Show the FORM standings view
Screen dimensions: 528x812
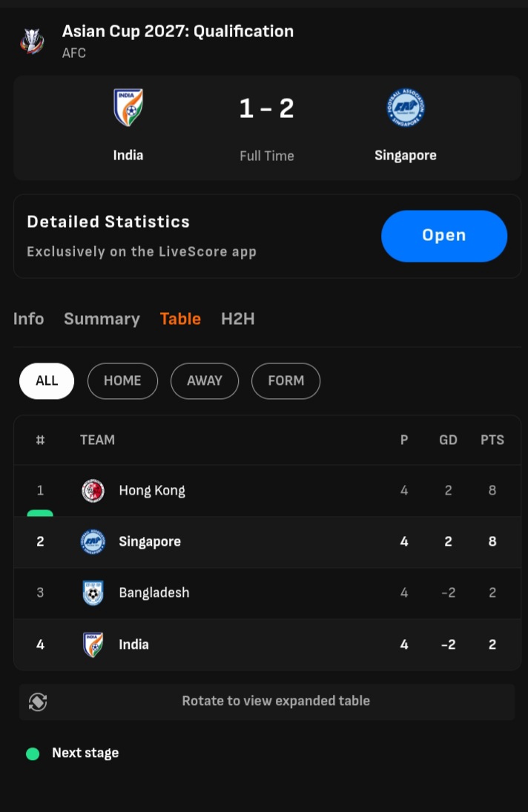pyautogui.click(x=286, y=380)
